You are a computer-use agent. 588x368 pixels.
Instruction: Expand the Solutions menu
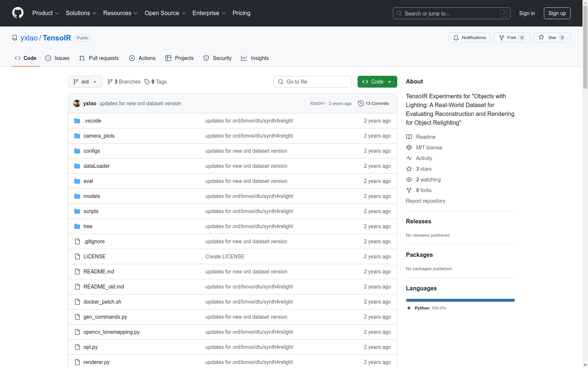pyautogui.click(x=81, y=13)
